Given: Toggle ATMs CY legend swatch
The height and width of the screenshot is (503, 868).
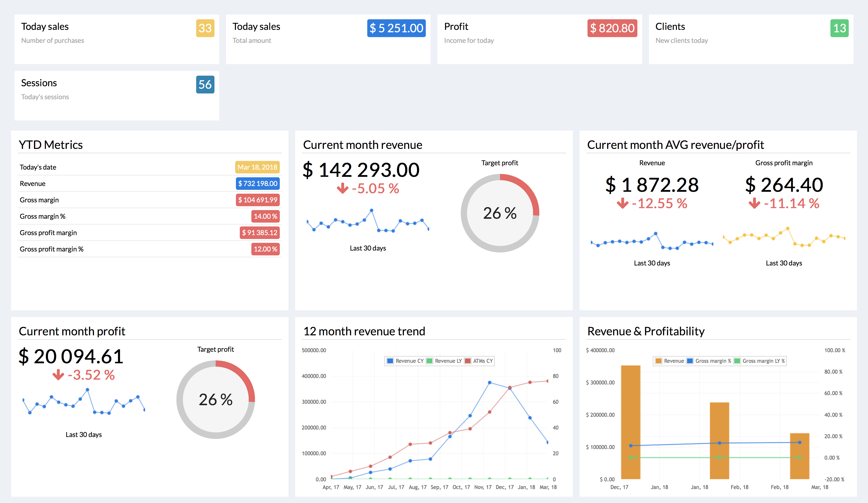Looking at the screenshot, I should click(x=468, y=361).
